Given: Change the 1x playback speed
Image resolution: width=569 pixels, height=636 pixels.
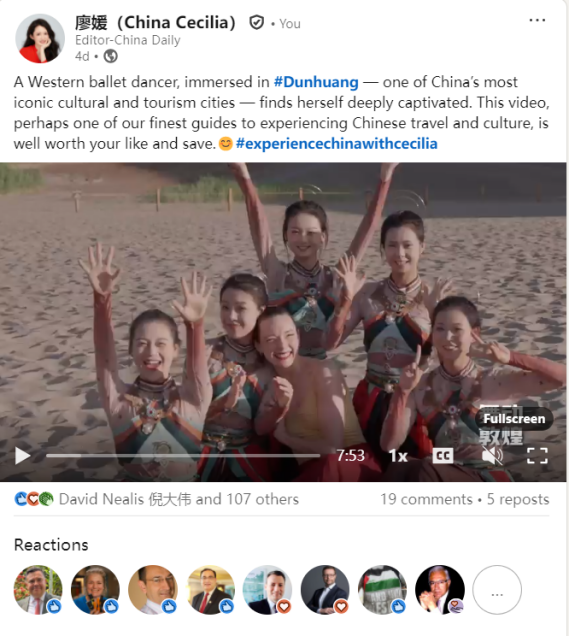Looking at the screenshot, I should [x=398, y=456].
